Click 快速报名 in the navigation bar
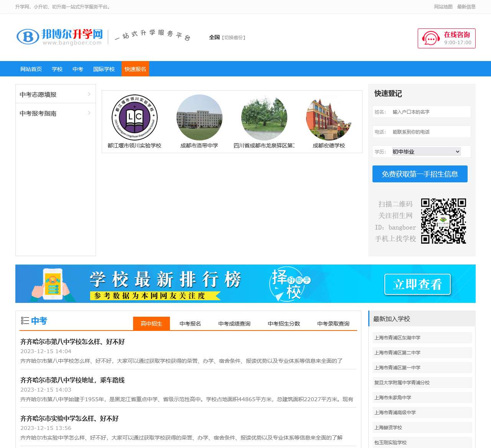This screenshot has width=491, height=448. point(135,69)
